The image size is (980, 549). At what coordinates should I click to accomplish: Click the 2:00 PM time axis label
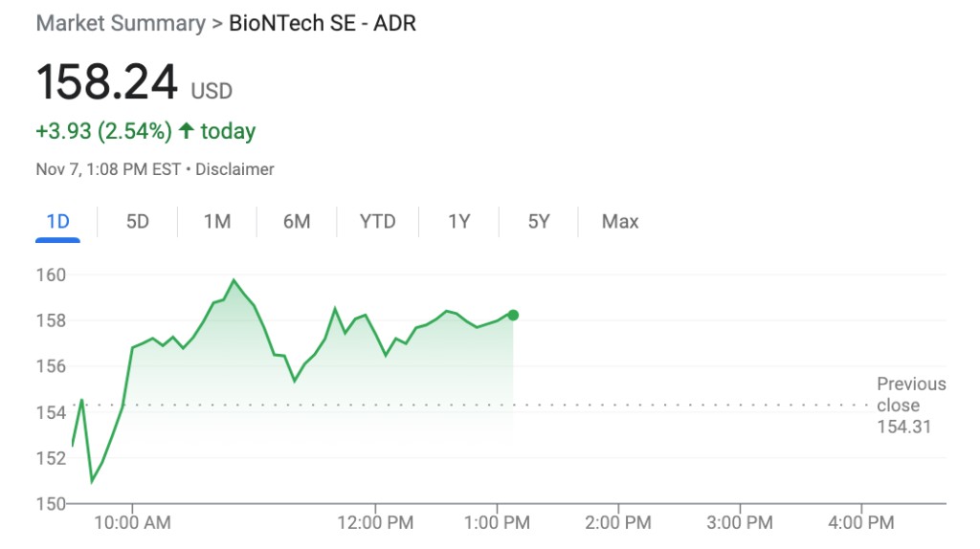617,522
